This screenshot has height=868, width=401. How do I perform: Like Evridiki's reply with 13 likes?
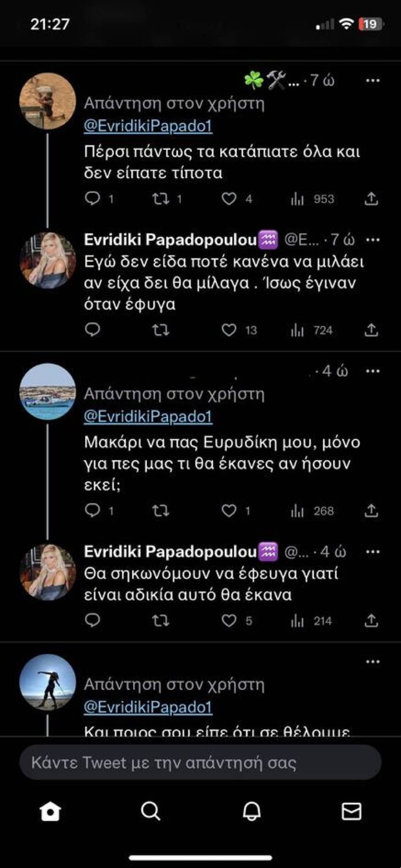click(x=231, y=330)
